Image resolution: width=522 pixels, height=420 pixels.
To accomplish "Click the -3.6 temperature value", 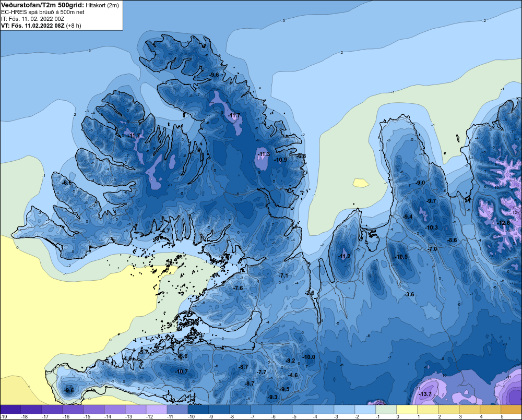I will tap(409, 294).
